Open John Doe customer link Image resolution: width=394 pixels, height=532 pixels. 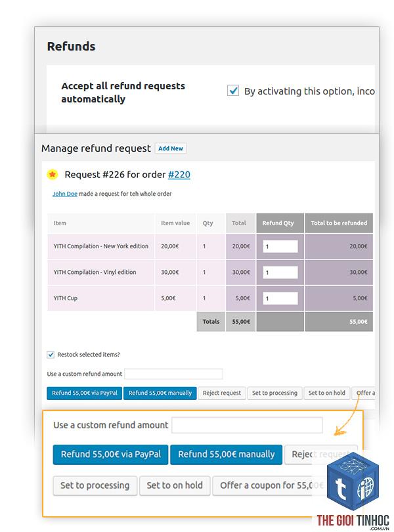[x=65, y=194]
